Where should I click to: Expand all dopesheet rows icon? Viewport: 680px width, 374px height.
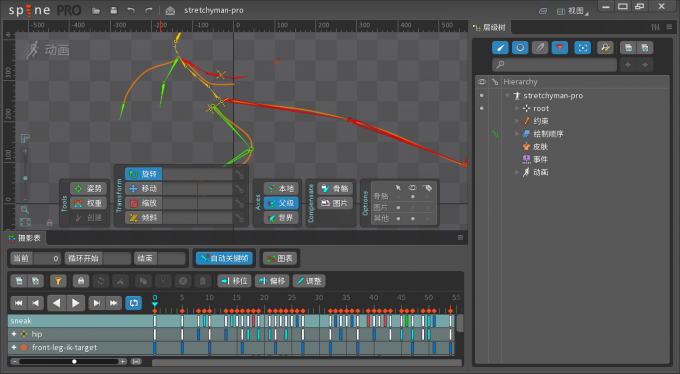(35, 281)
